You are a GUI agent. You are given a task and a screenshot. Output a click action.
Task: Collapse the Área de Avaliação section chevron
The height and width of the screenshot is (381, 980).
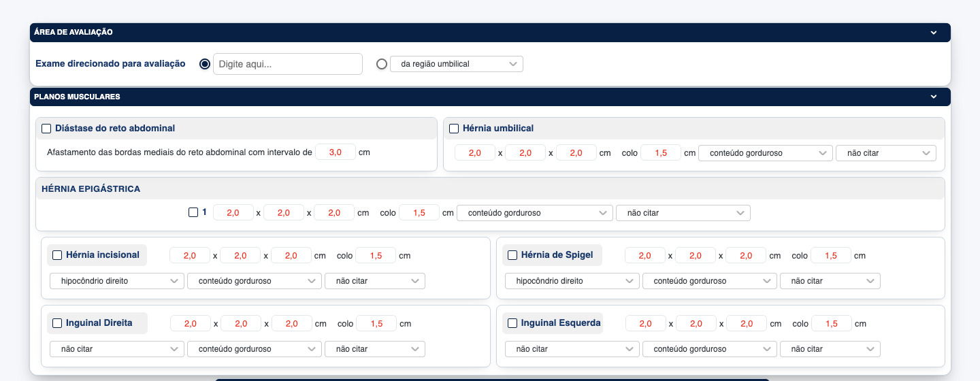pyautogui.click(x=934, y=32)
